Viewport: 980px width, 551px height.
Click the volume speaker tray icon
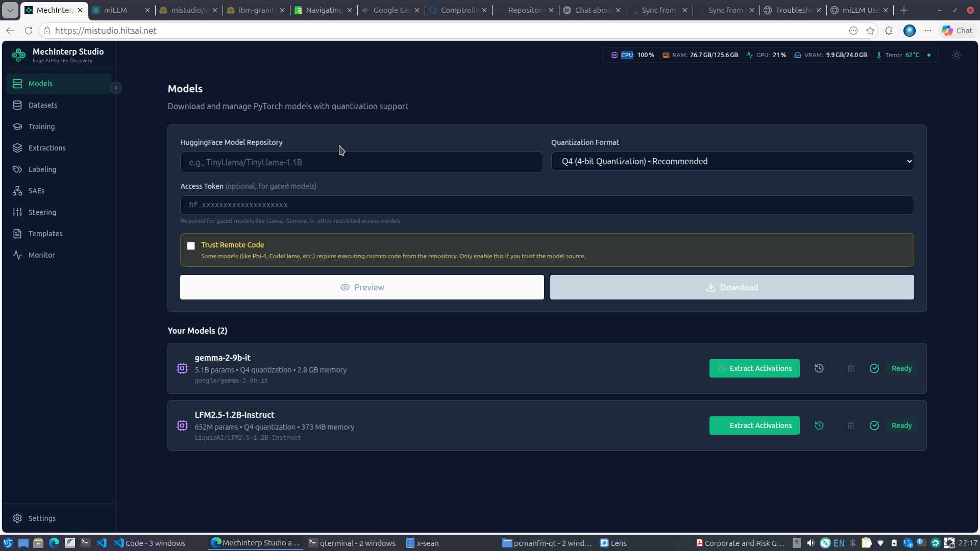coord(811,543)
